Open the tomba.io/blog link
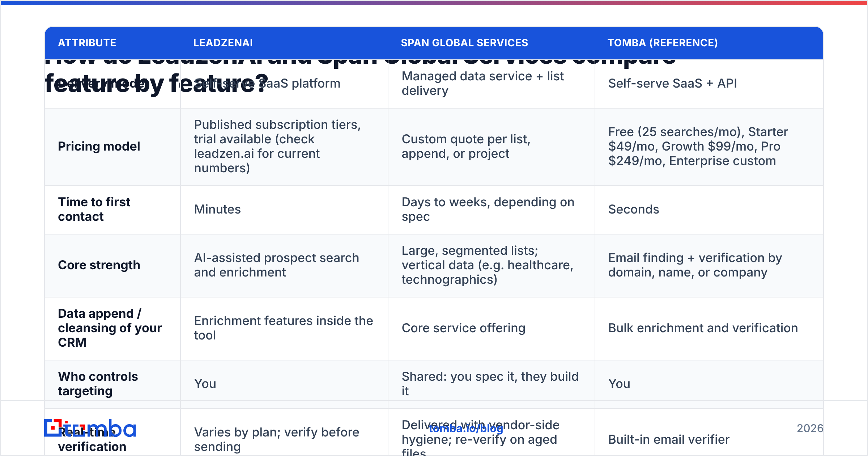 tap(466, 428)
